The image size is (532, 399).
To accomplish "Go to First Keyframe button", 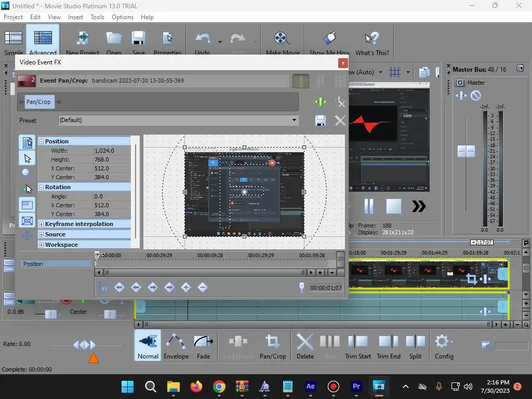I will click(119, 288).
